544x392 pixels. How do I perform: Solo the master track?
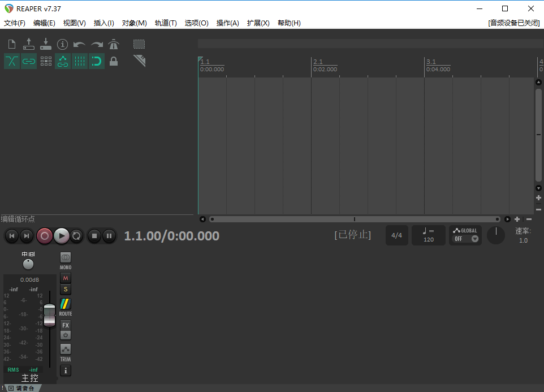(x=65, y=289)
